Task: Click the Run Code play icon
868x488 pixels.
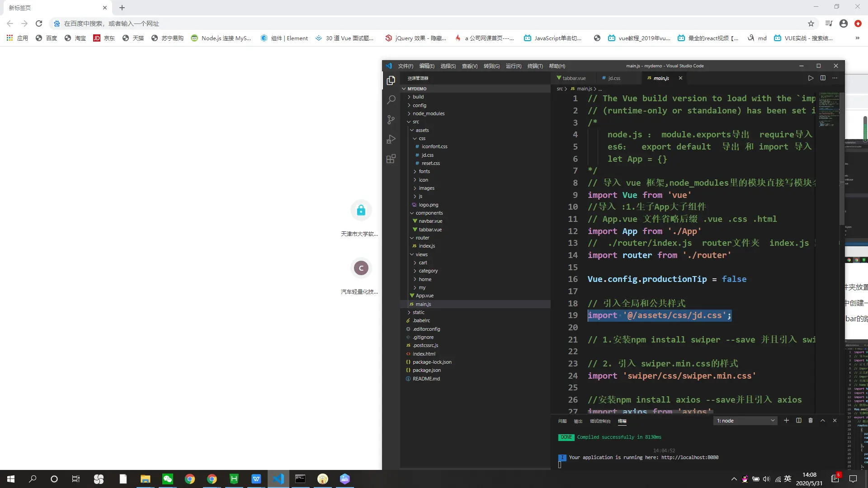Action: click(811, 78)
